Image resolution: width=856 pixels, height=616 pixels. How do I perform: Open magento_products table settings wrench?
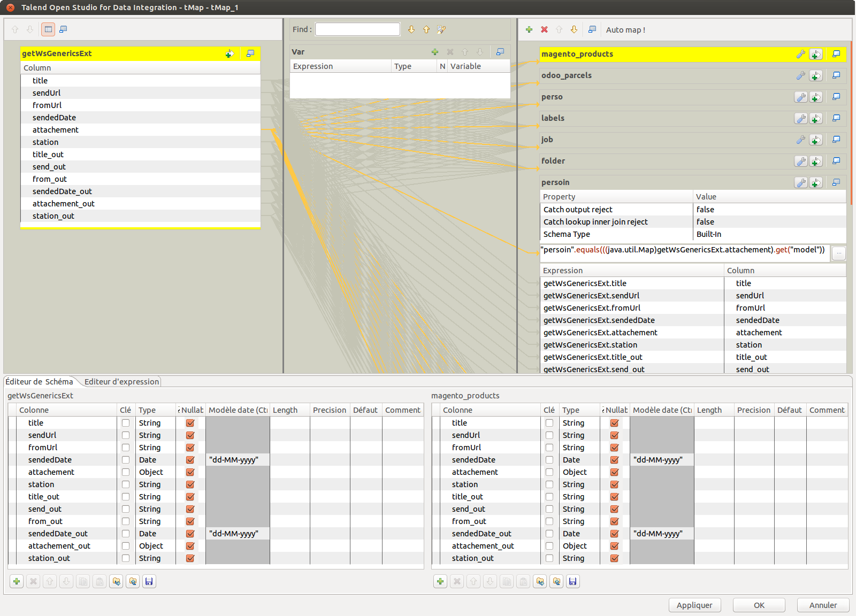(801, 54)
